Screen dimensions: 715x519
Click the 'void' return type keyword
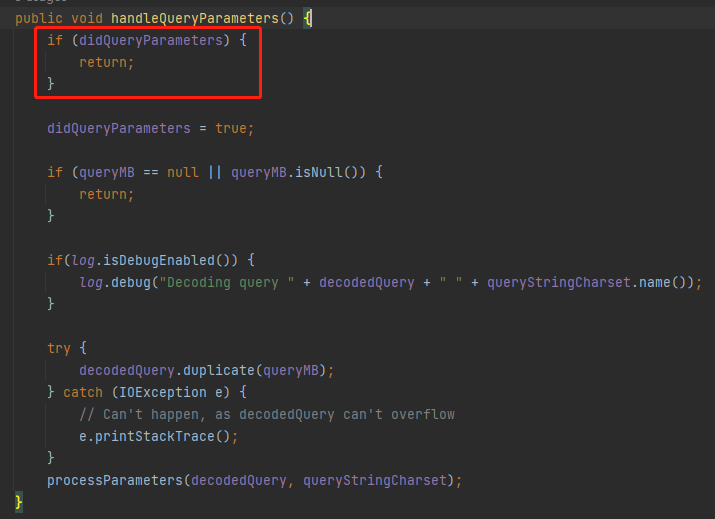click(87, 19)
